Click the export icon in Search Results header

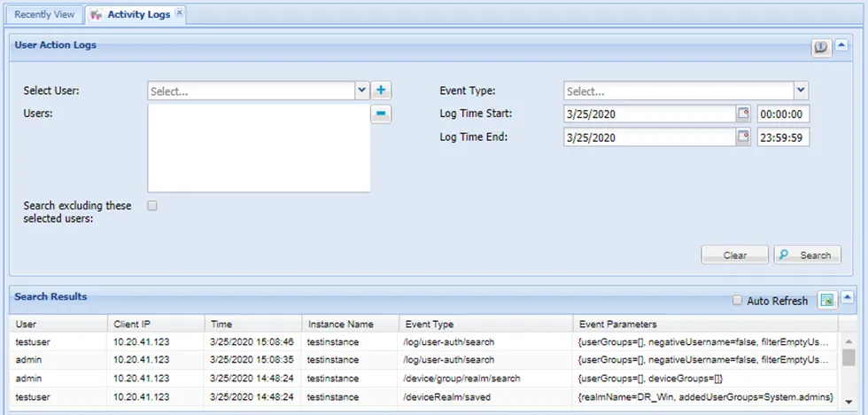[x=827, y=301]
